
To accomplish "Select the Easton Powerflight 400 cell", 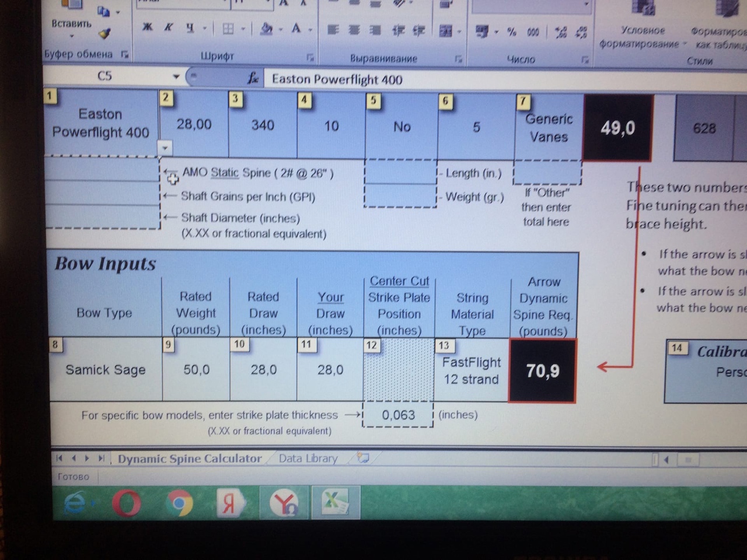I will [101, 123].
